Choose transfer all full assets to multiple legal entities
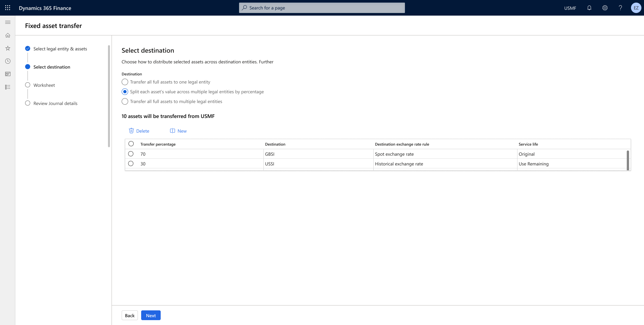The width and height of the screenshot is (644, 325). coord(125,101)
